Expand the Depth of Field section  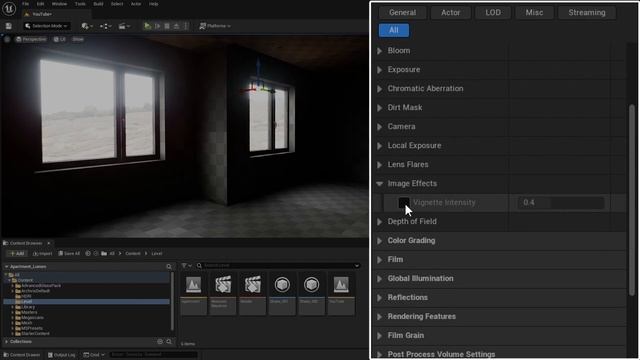(380, 222)
